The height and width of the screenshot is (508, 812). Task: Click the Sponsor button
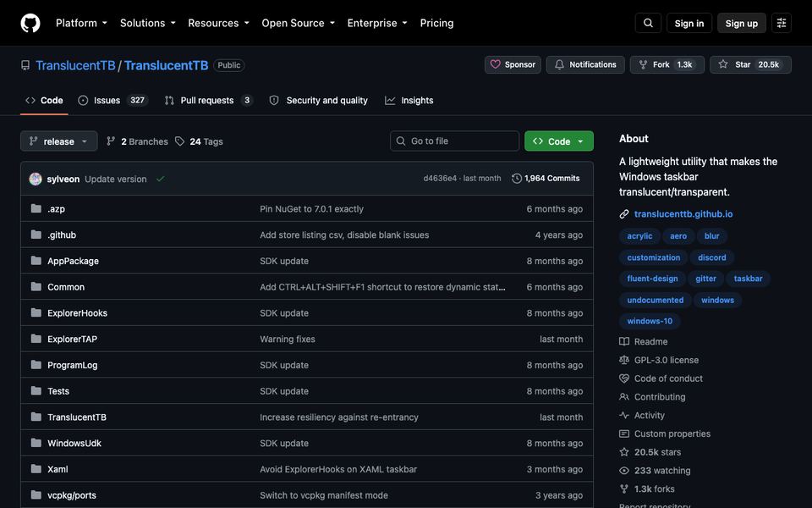tap(513, 65)
